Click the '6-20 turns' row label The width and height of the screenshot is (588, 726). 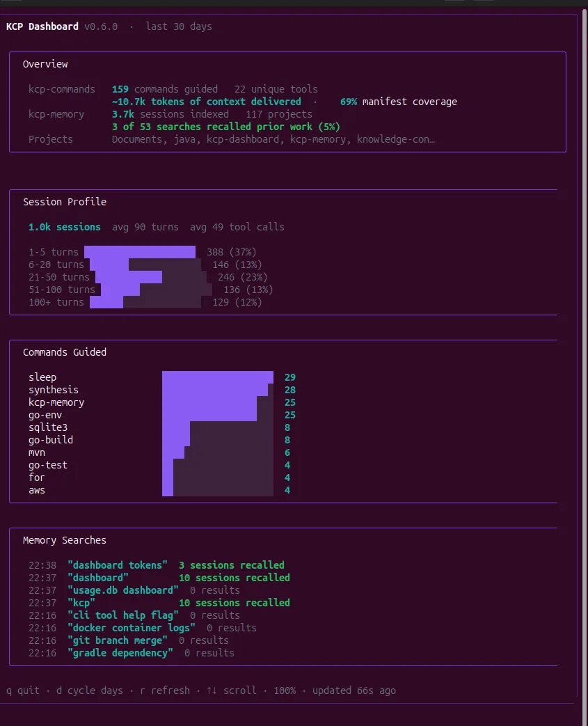click(56, 265)
